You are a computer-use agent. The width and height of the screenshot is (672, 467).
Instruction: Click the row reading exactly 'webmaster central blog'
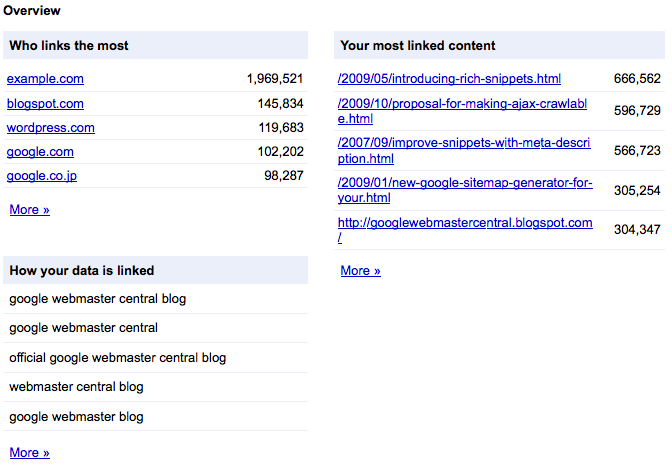pos(156,387)
